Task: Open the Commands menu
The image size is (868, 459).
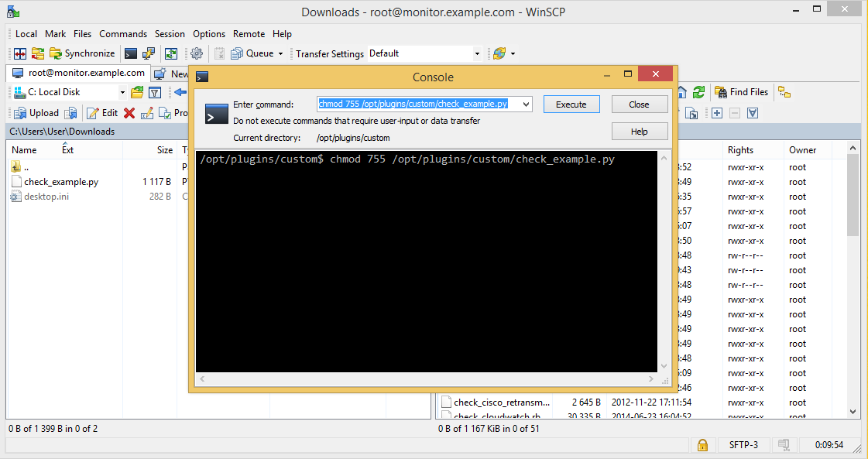Action: (x=123, y=34)
